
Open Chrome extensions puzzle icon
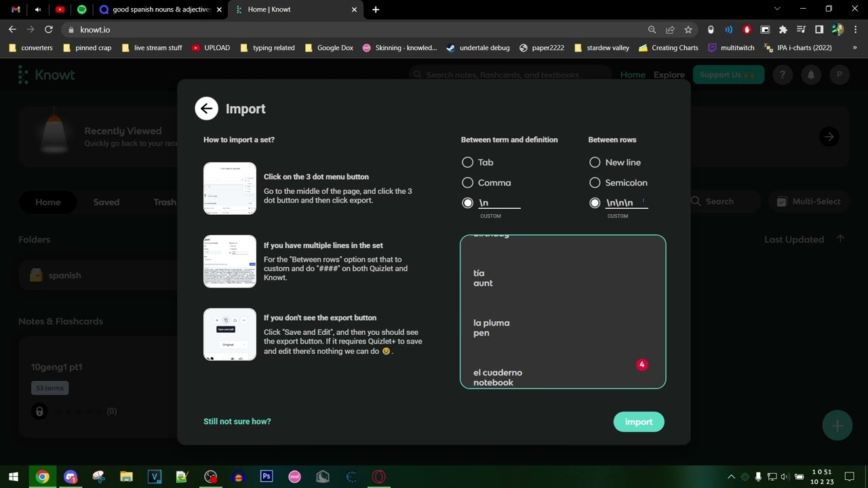pos(783,30)
